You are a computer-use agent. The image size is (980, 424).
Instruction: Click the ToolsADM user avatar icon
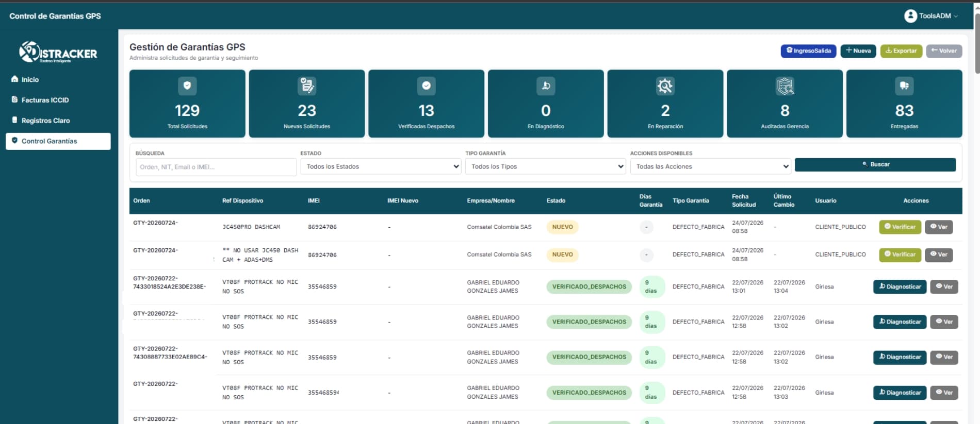point(910,16)
